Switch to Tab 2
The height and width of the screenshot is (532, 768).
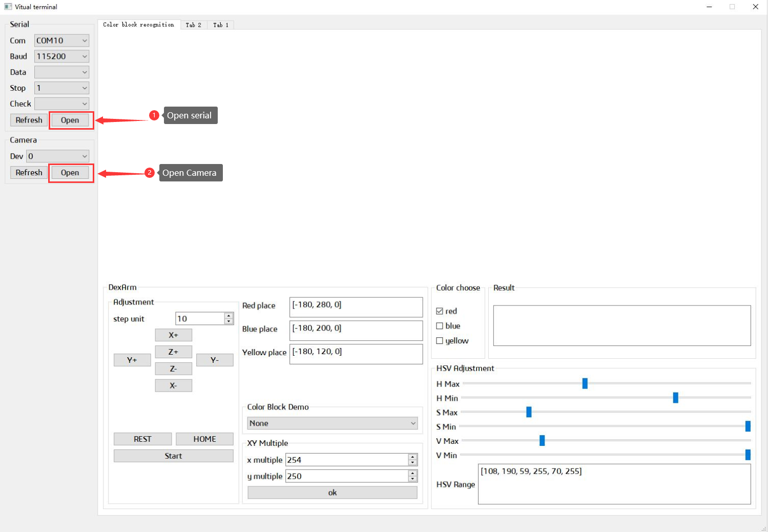194,25
